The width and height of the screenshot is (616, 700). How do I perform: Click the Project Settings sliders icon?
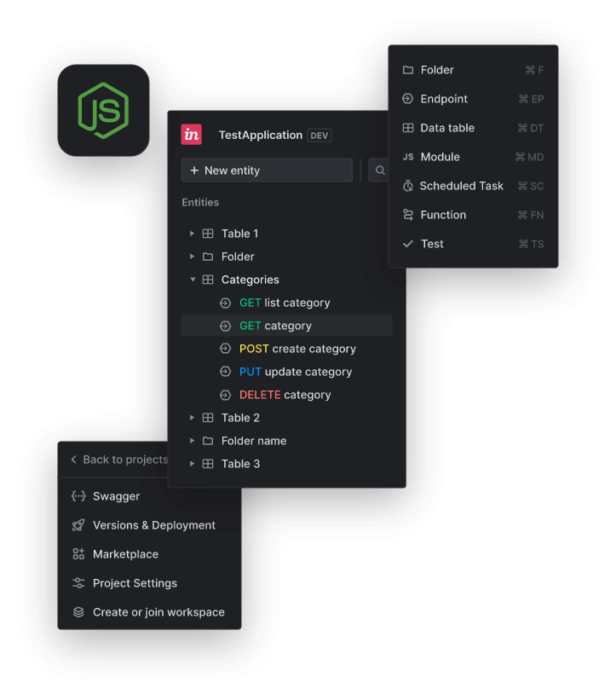pos(78,583)
